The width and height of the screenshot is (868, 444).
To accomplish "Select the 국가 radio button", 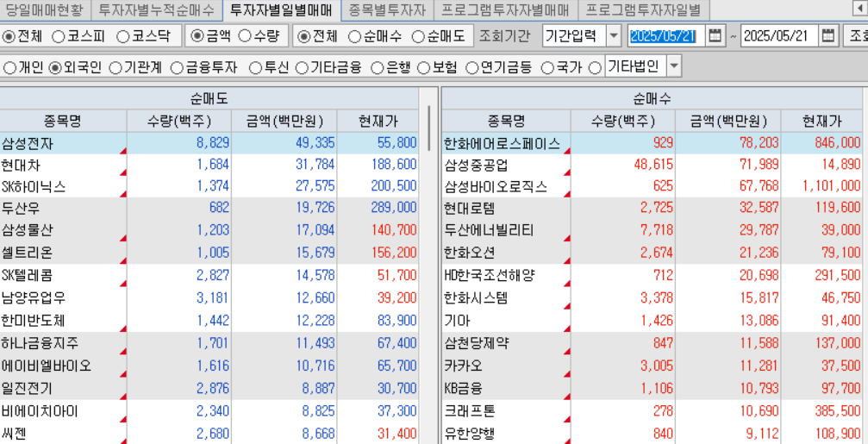I will tap(547, 67).
